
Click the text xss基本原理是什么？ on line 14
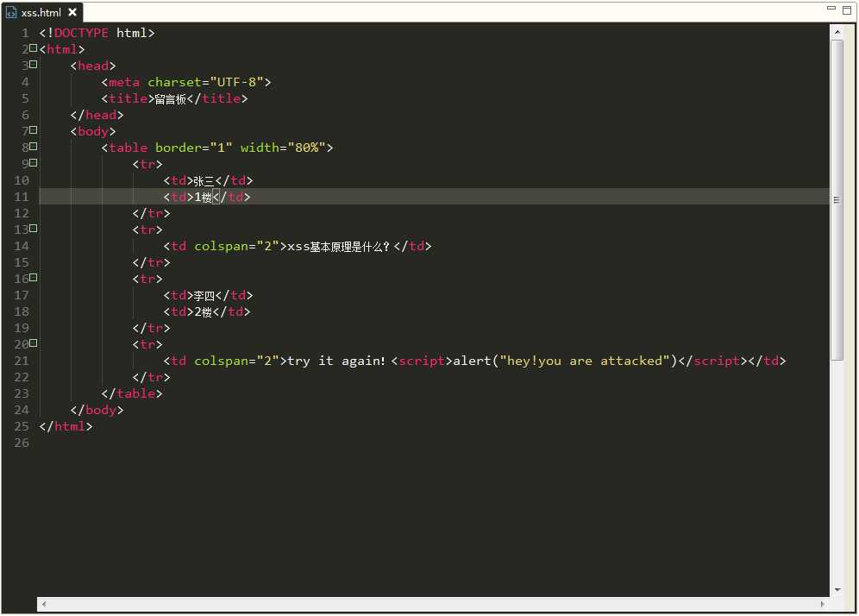coord(339,246)
